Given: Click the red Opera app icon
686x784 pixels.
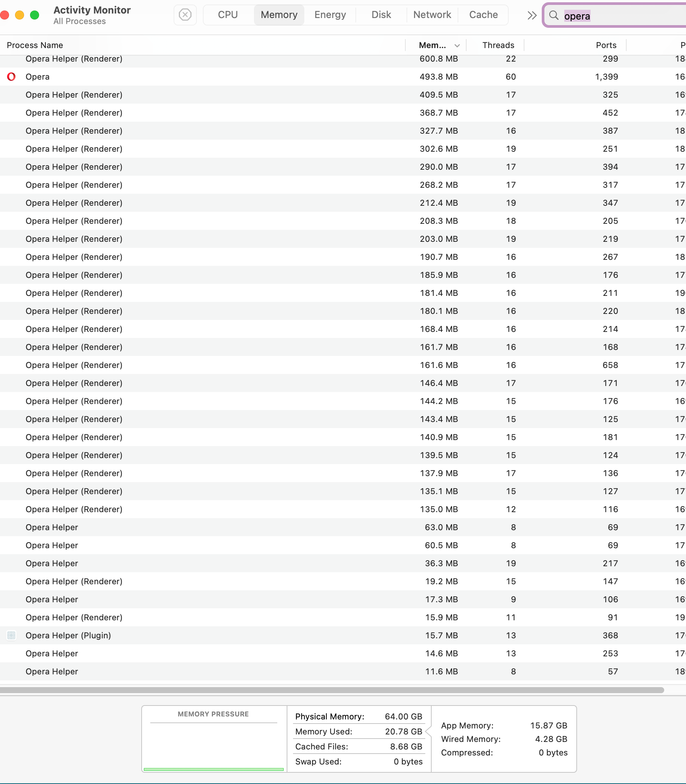Looking at the screenshot, I should pos(12,77).
